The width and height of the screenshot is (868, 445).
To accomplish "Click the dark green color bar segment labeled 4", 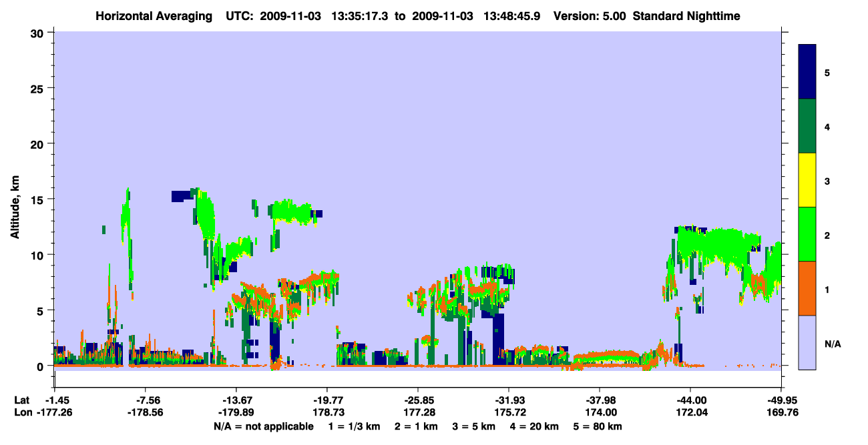I will tap(807, 126).
